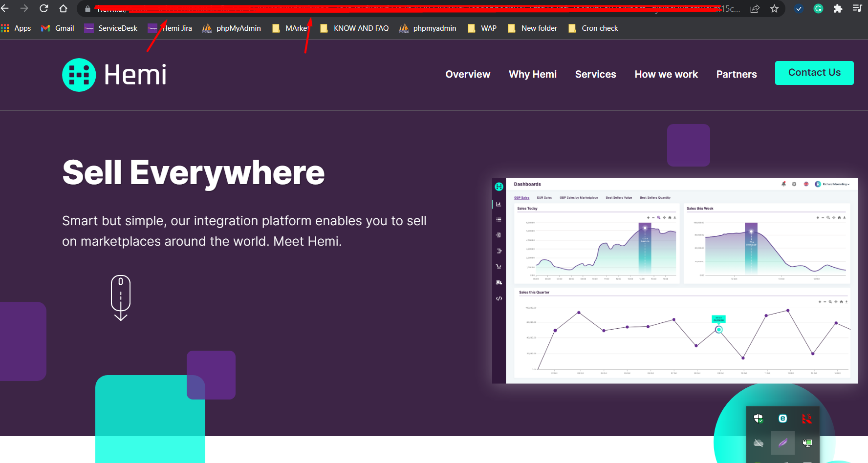Open the capitalized phpMyAdmin bookmark
The width and height of the screenshot is (868, 463).
[232, 28]
